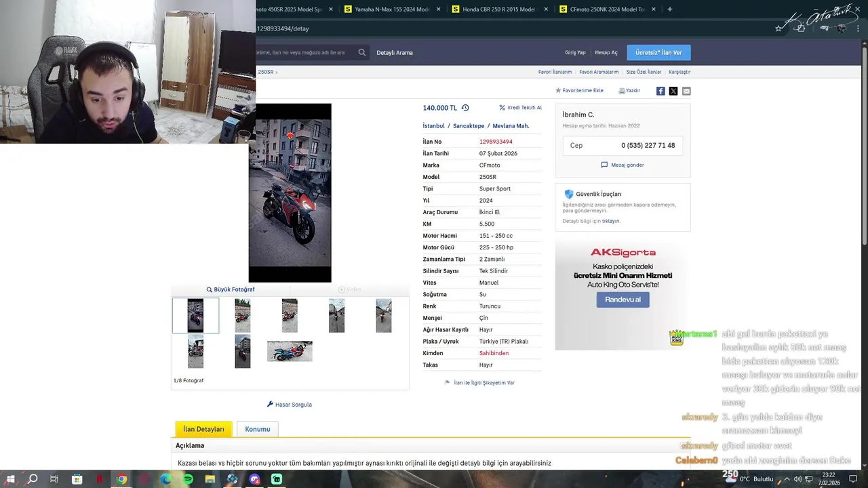Share listing on Facebook icon

tap(660, 91)
